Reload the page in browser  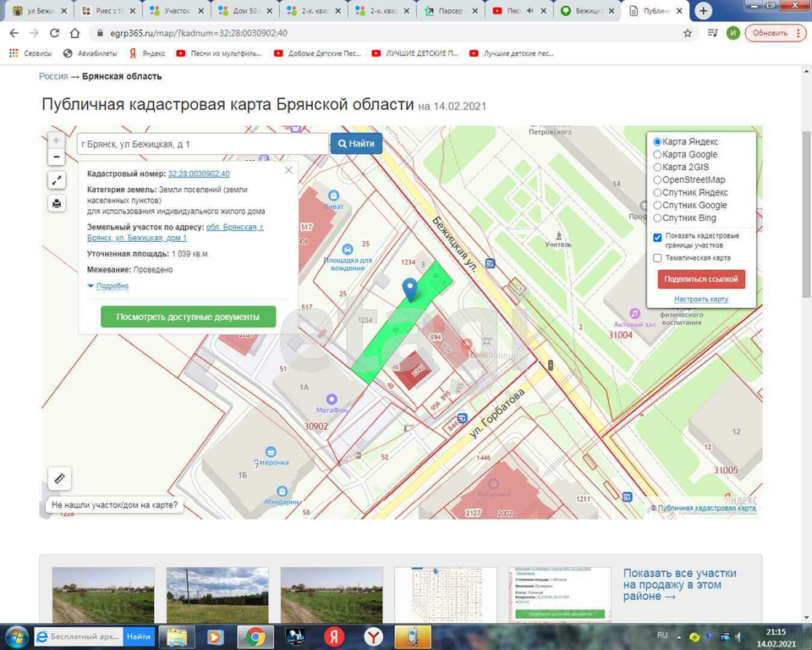tap(54, 33)
